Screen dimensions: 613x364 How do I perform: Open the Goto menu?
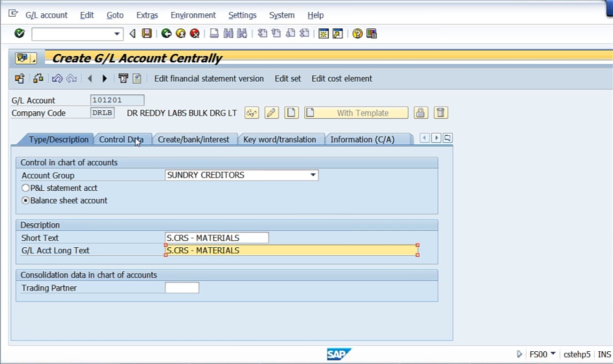pyautogui.click(x=115, y=15)
